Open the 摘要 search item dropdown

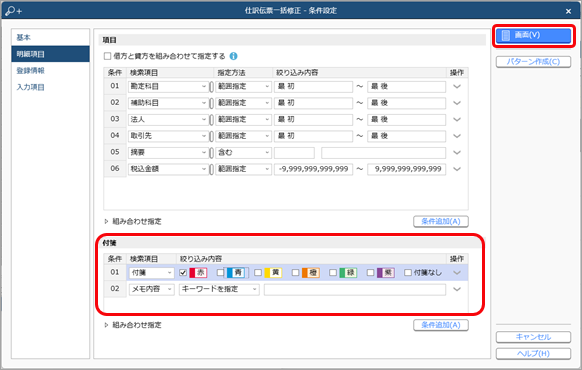point(168,153)
